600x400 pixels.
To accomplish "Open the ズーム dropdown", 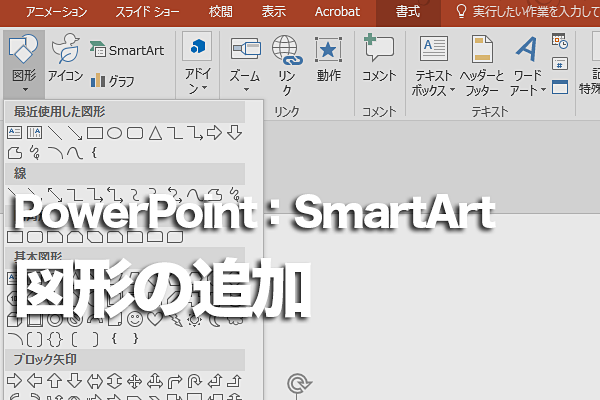I will pos(245,64).
